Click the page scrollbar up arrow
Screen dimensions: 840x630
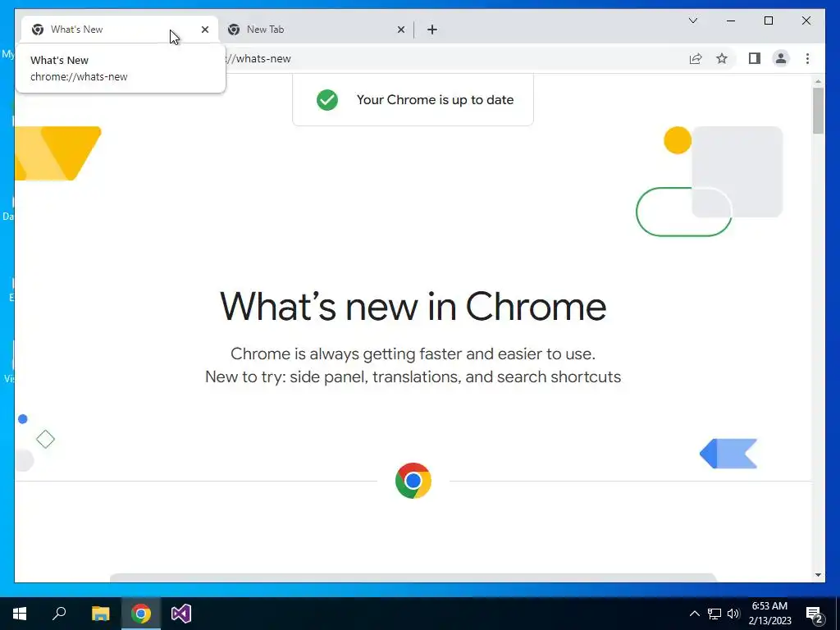[x=818, y=81]
